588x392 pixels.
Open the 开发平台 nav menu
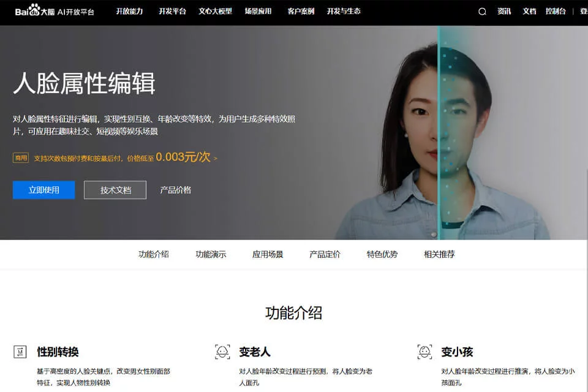(x=172, y=11)
